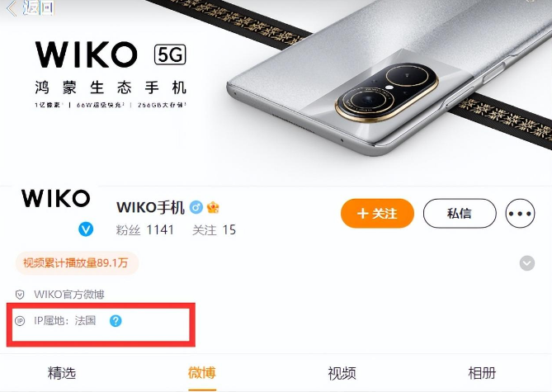Click the IP icon next to IP属地
The width and height of the screenshot is (552, 392).
[x=20, y=321]
